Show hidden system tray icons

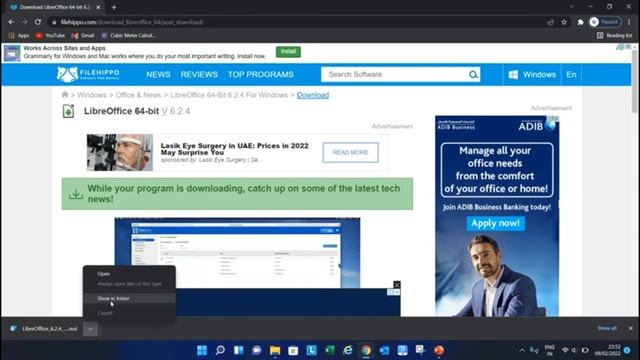[522, 350]
